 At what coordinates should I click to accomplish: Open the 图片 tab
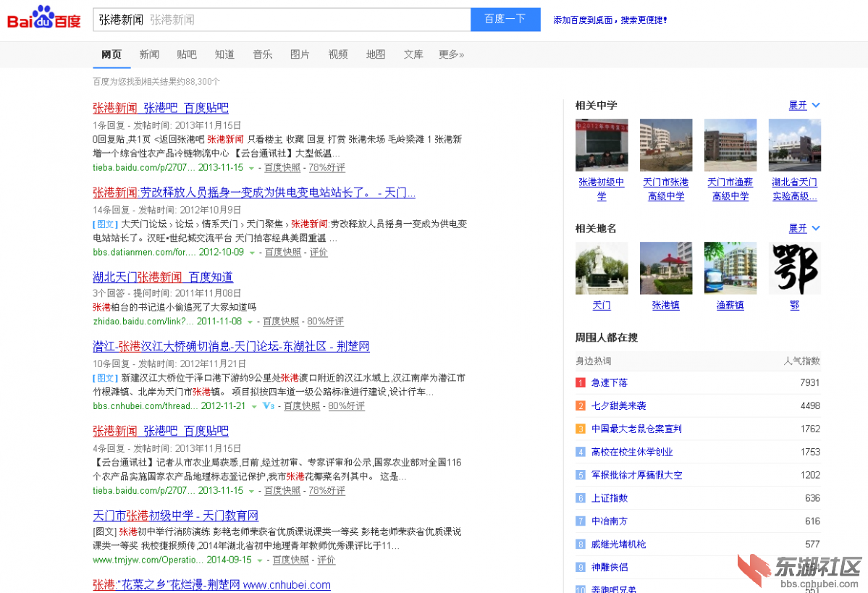click(x=300, y=54)
